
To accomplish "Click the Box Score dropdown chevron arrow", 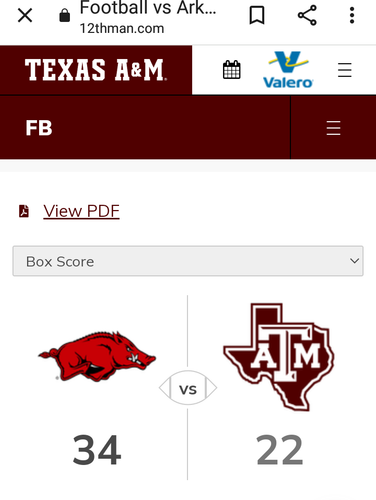I will [355, 261].
